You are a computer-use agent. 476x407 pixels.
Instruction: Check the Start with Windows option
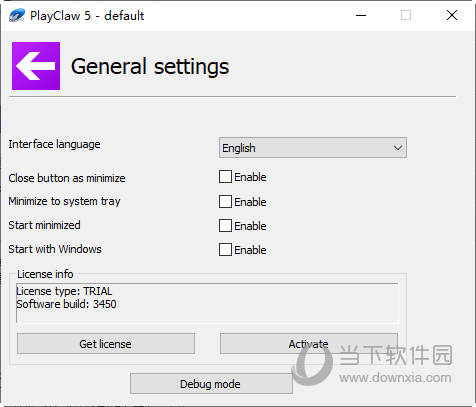[225, 250]
